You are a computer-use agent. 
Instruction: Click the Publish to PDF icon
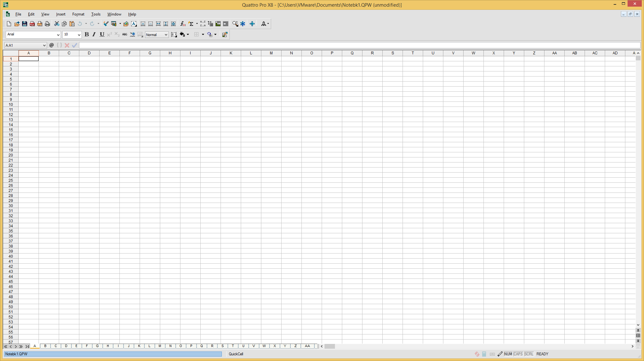pos(32,24)
